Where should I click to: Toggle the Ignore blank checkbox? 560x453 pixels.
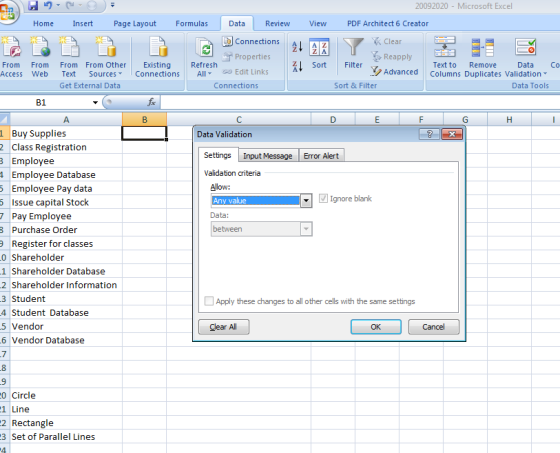[323, 198]
